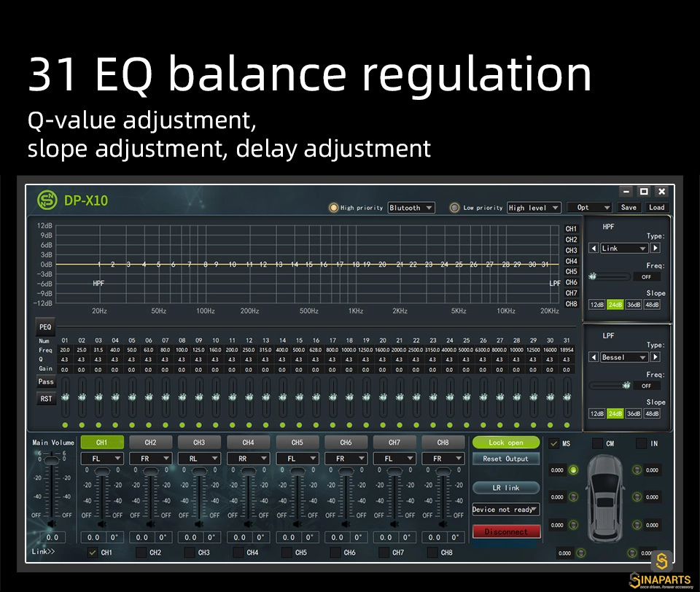700x592 pixels.
Task: Click the Main Volume fader
Action: 52,460
